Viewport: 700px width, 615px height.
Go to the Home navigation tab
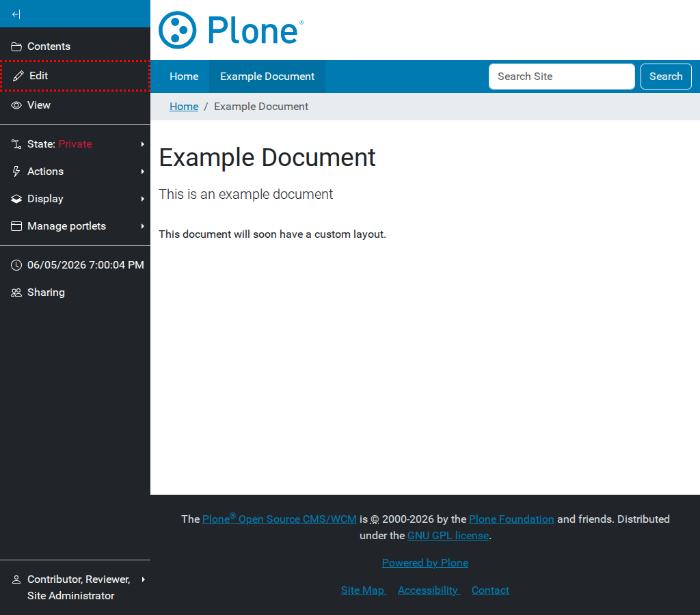tap(184, 77)
